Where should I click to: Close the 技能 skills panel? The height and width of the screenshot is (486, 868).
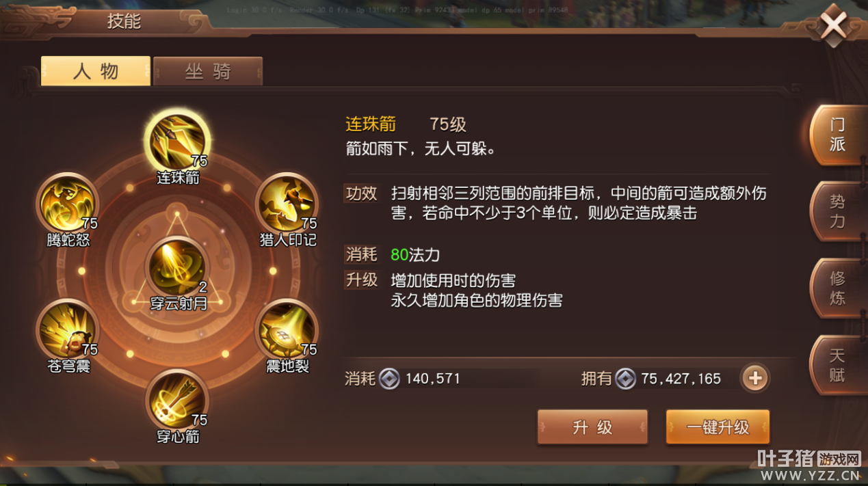[833, 25]
